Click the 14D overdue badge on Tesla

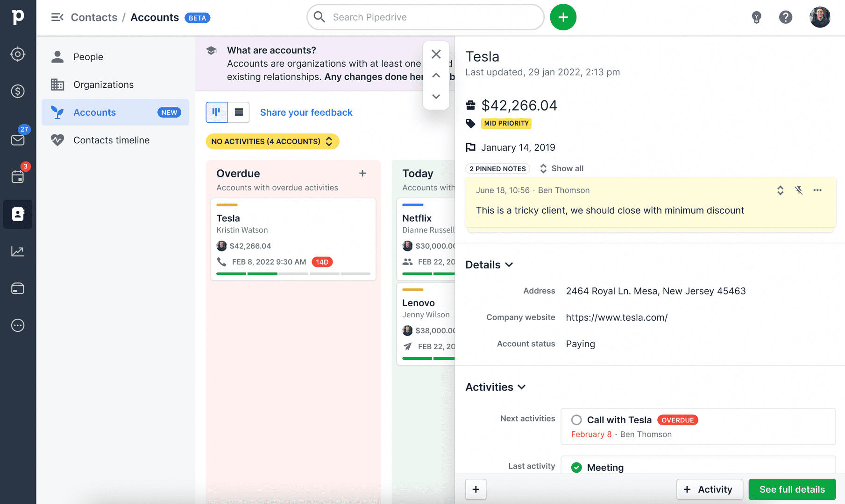[322, 262]
